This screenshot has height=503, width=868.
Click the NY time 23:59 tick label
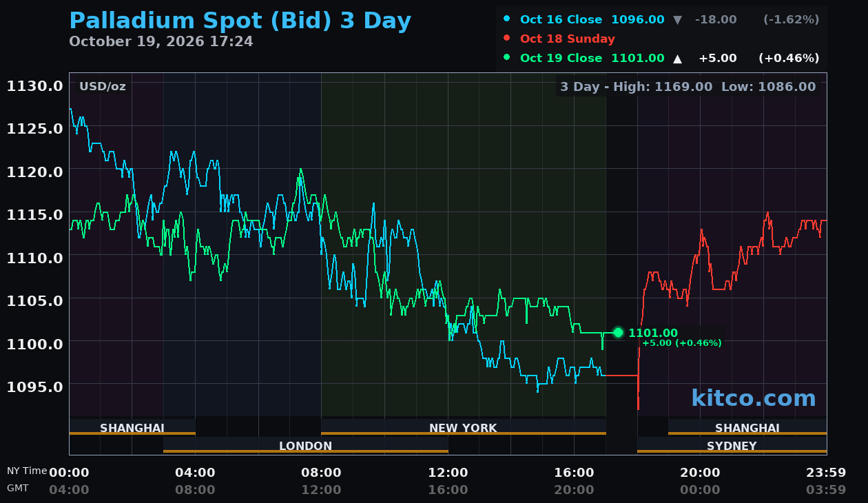point(826,473)
